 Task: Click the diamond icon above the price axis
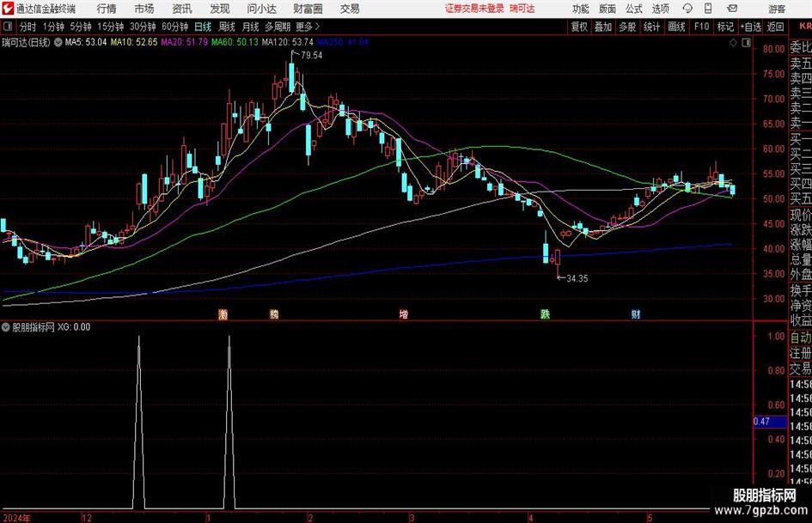(733, 42)
